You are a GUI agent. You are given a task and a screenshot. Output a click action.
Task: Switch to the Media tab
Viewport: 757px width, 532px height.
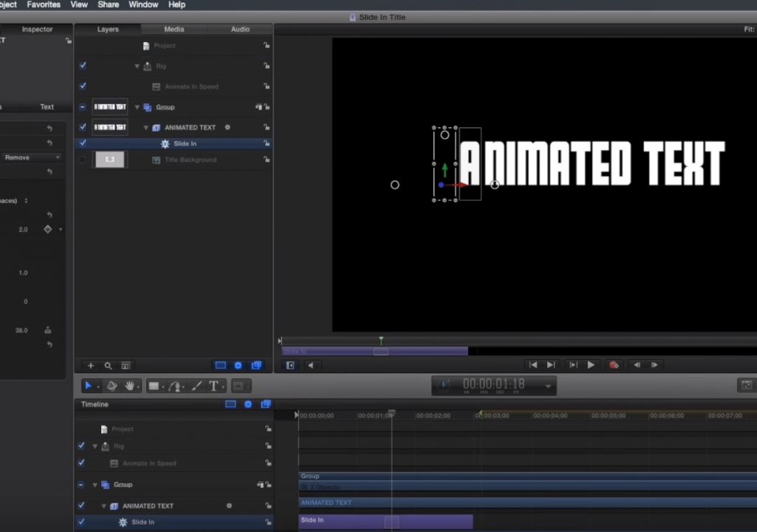pyautogui.click(x=174, y=29)
